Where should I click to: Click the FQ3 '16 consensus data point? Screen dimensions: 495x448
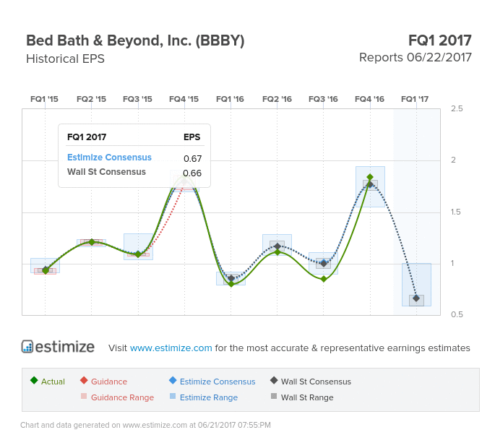coord(324,263)
